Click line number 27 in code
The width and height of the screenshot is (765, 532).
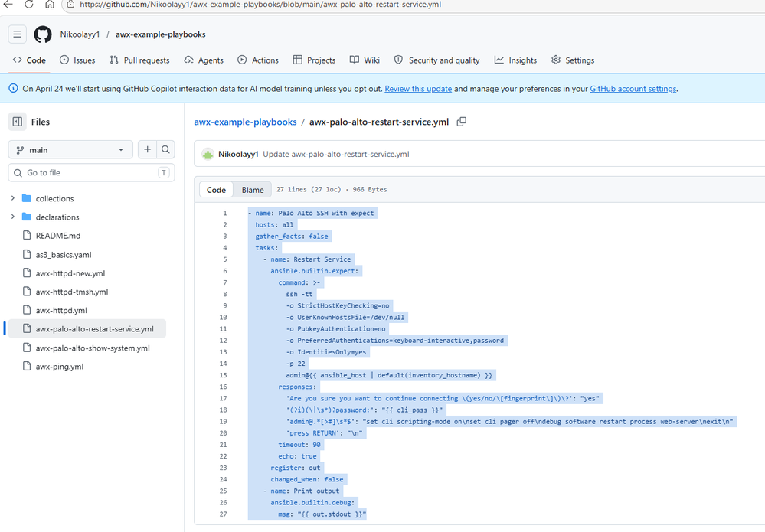click(x=223, y=514)
